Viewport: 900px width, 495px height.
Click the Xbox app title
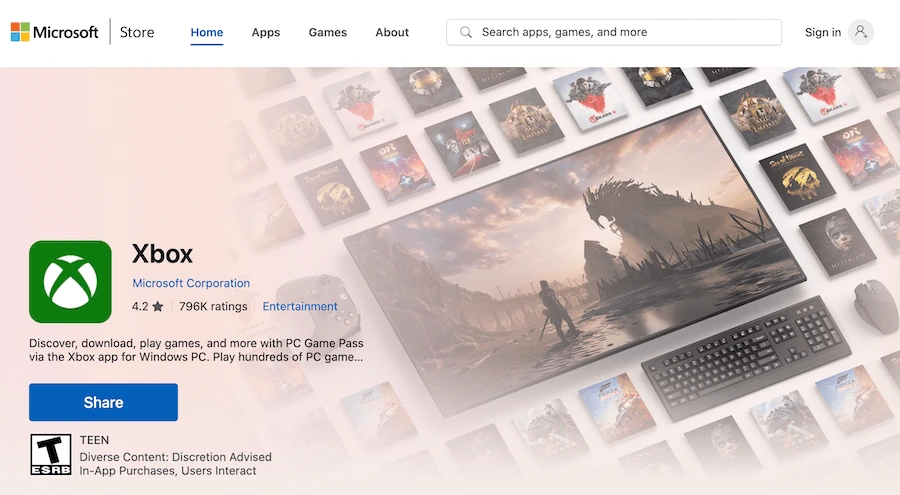162,253
